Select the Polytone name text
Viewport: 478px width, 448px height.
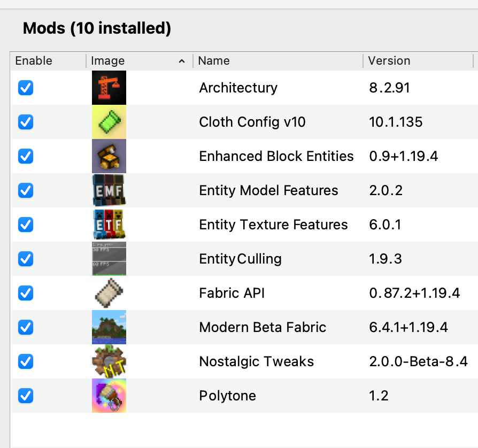(227, 396)
